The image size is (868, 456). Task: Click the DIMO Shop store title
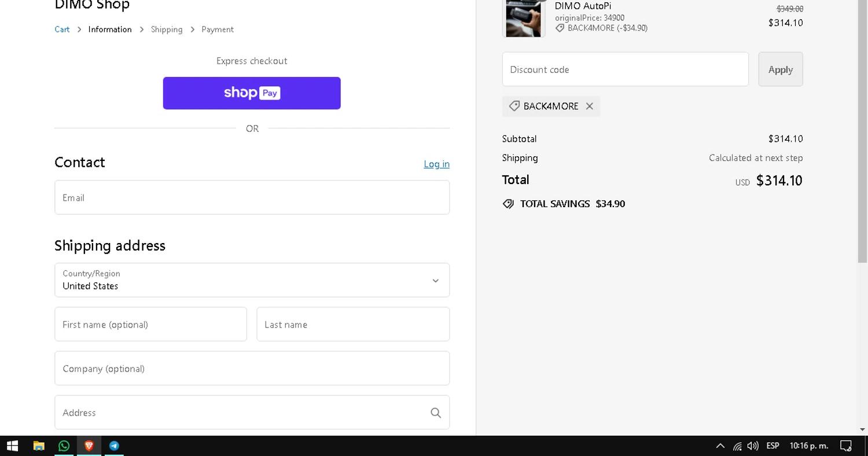point(92,5)
